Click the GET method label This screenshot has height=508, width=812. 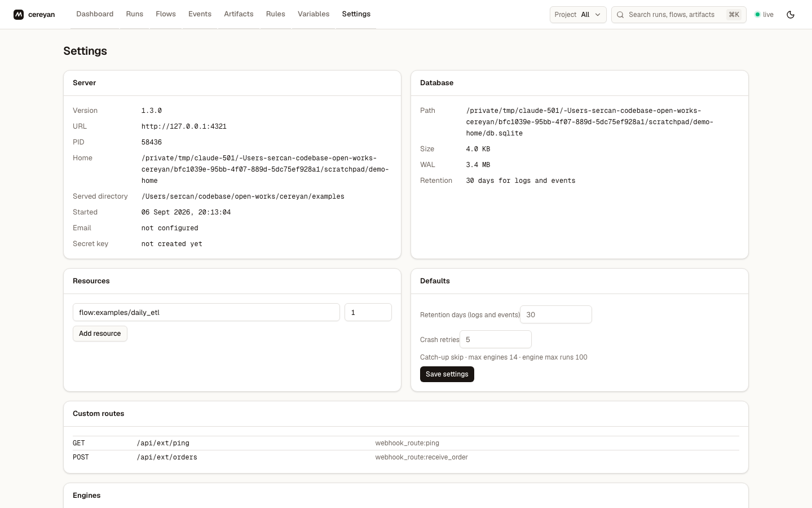(79, 443)
